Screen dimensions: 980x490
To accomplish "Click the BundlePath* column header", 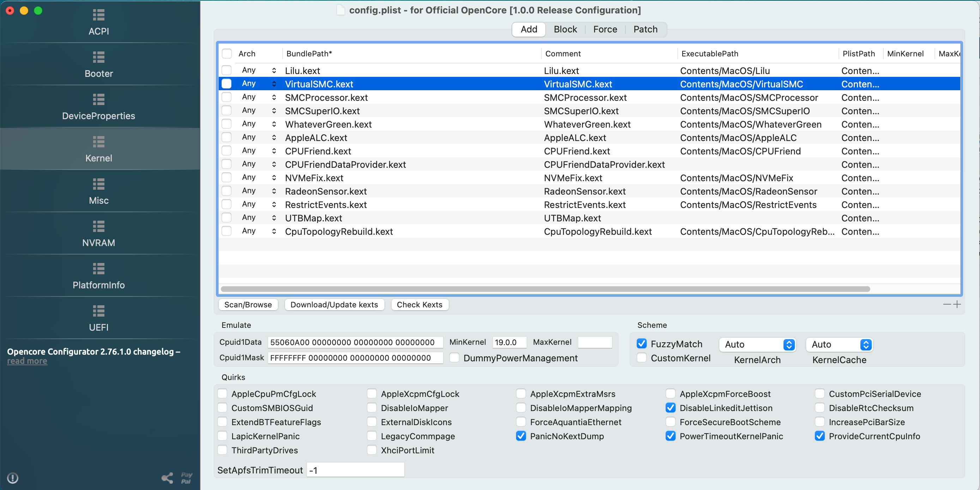I will (x=412, y=54).
